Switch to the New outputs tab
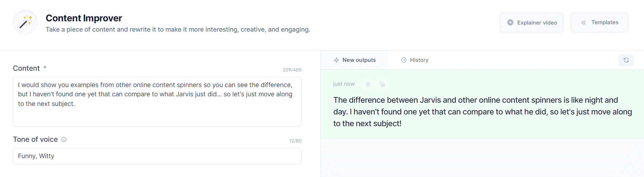Image resolution: width=644 pixels, height=177 pixels. point(355,60)
